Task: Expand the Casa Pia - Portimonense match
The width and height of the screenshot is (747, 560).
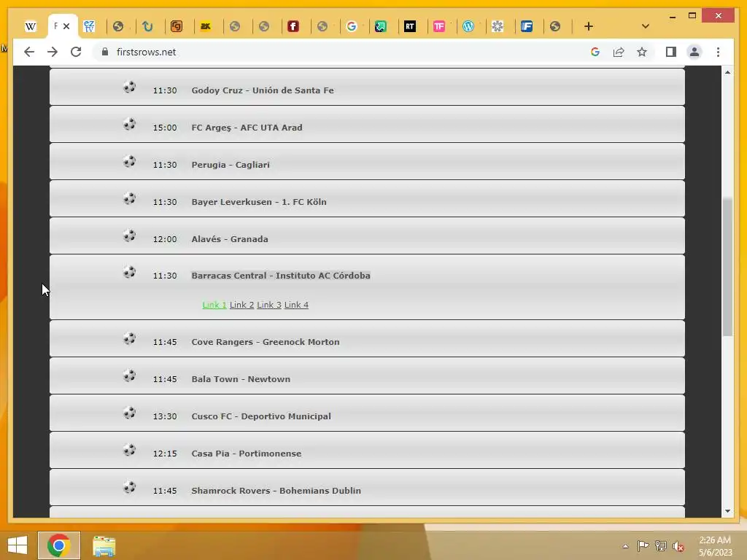Action: click(x=247, y=454)
